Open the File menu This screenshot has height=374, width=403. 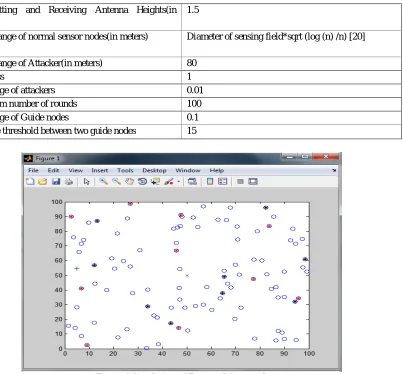pyautogui.click(x=33, y=170)
